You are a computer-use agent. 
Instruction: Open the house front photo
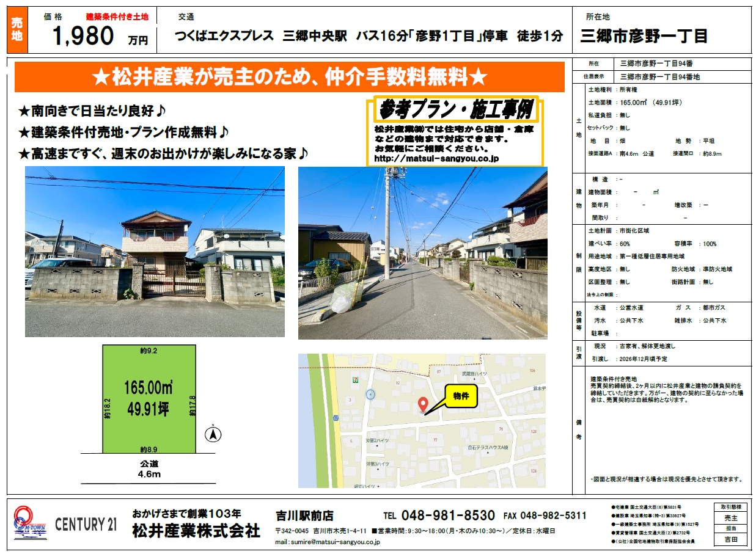point(155,252)
